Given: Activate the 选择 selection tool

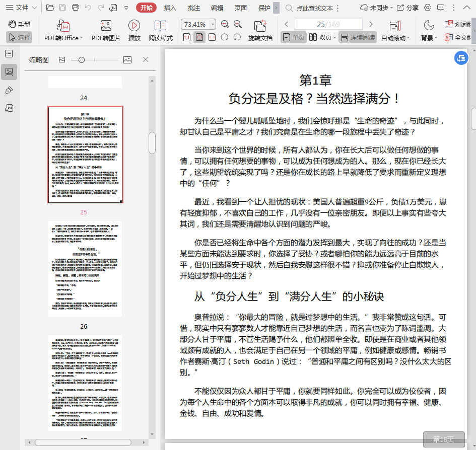Looking at the screenshot, I should pyautogui.click(x=19, y=37).
